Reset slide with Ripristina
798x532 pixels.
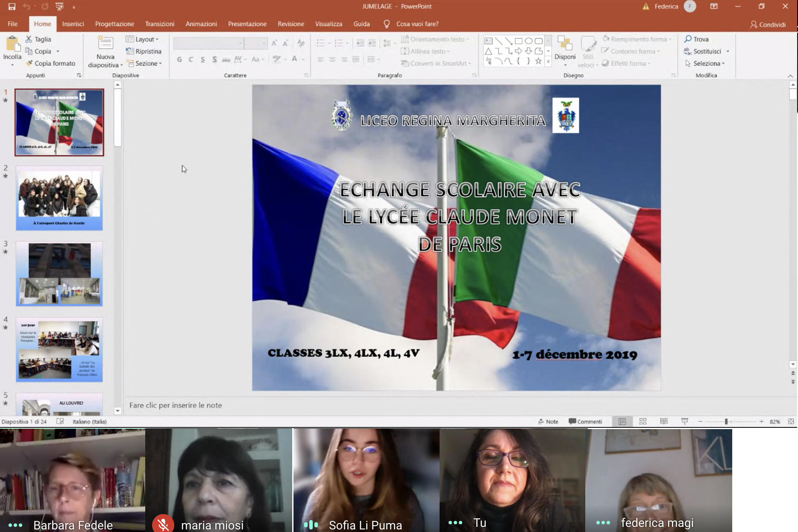pos(144,51)
